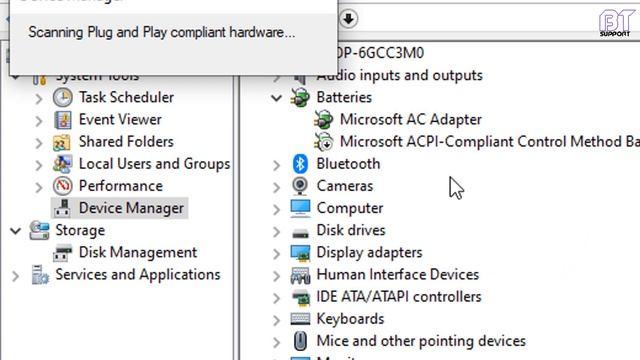
Task: Click the Performance gauge icon
Action: click(x=63, y=186)
